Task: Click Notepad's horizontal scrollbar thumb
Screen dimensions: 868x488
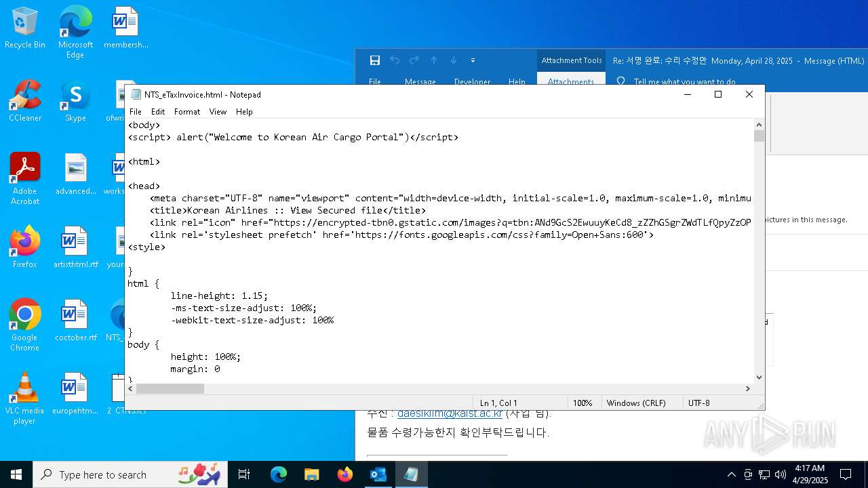Action: (x=170, y=389)
